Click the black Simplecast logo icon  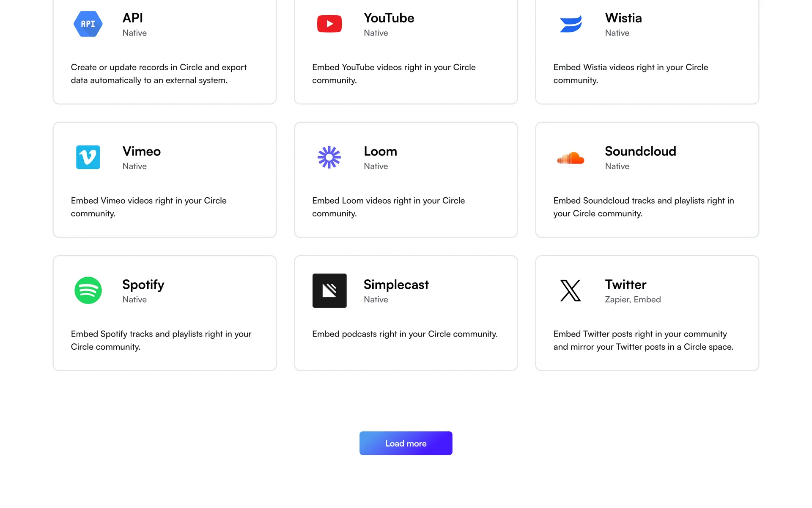coord(329,290)
